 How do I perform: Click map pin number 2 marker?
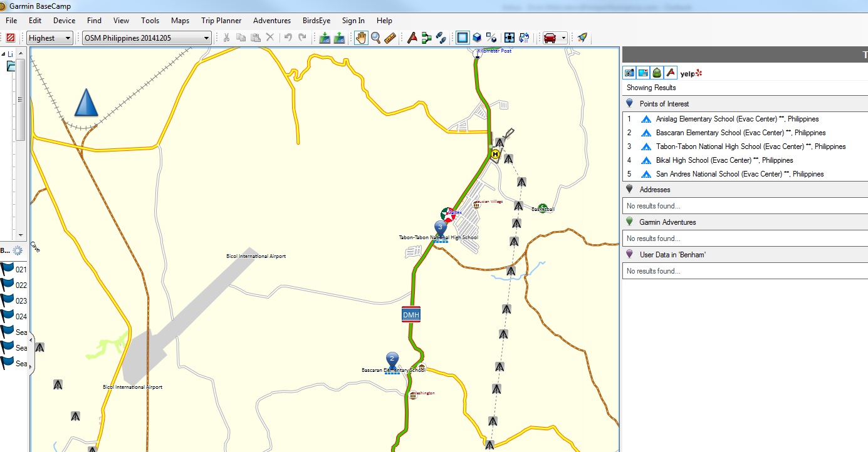pos(392,360)
